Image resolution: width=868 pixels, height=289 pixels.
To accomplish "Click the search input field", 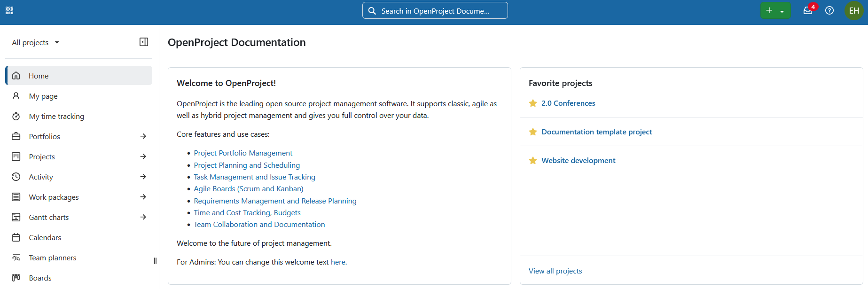I will [435, 10].
